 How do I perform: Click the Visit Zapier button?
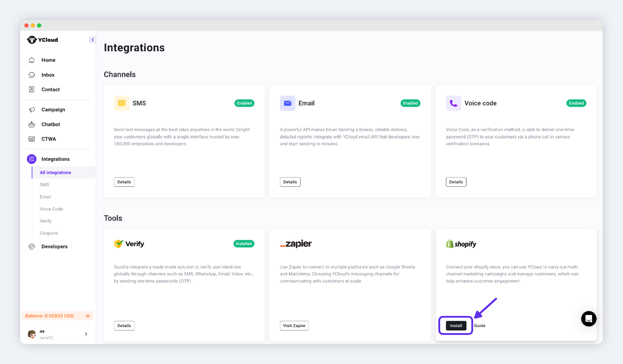coord(294,325)
